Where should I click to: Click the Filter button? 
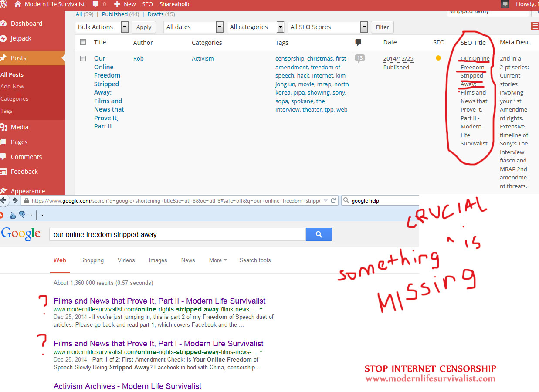[382, 27]
